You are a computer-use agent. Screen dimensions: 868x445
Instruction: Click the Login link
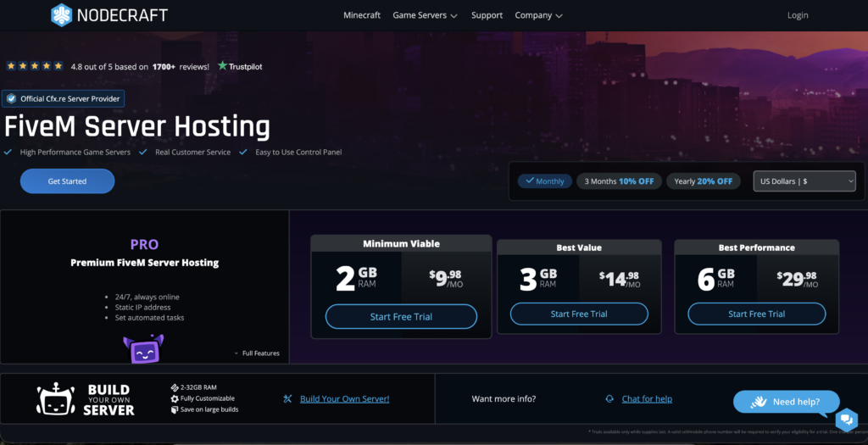[798, 15]
